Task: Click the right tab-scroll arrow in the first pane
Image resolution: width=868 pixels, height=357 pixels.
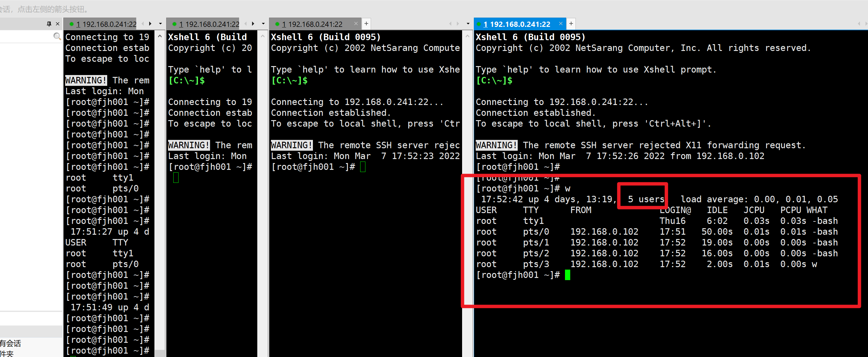Action: 150,24
